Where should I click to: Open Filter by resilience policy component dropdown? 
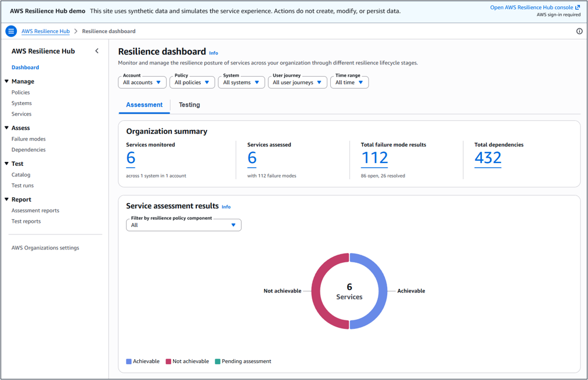point(184,225)
